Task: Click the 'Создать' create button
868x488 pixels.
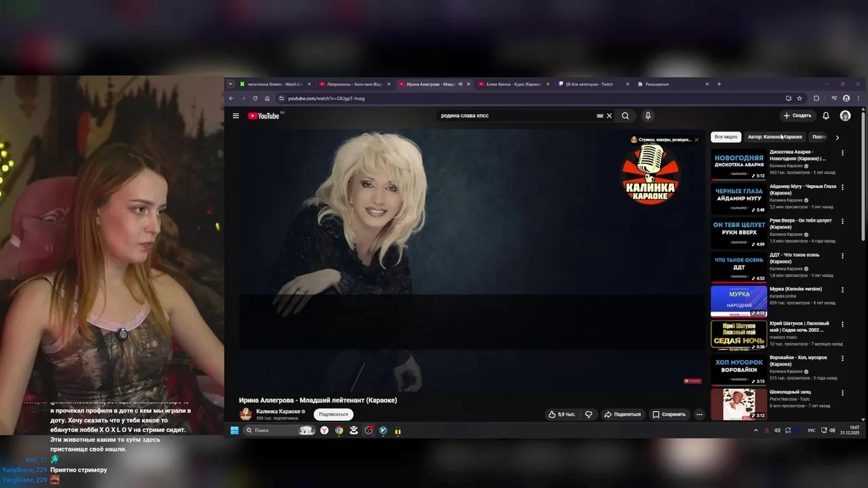Action: tap(797, 116)
